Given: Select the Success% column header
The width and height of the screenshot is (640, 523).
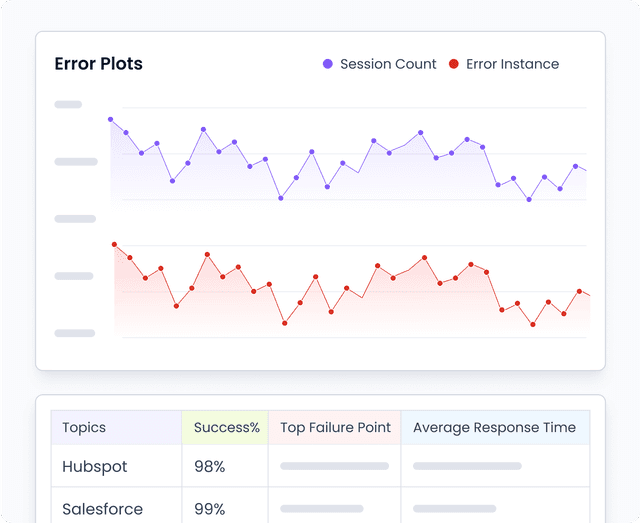Looking at the screenshot, I should [226, 427].
